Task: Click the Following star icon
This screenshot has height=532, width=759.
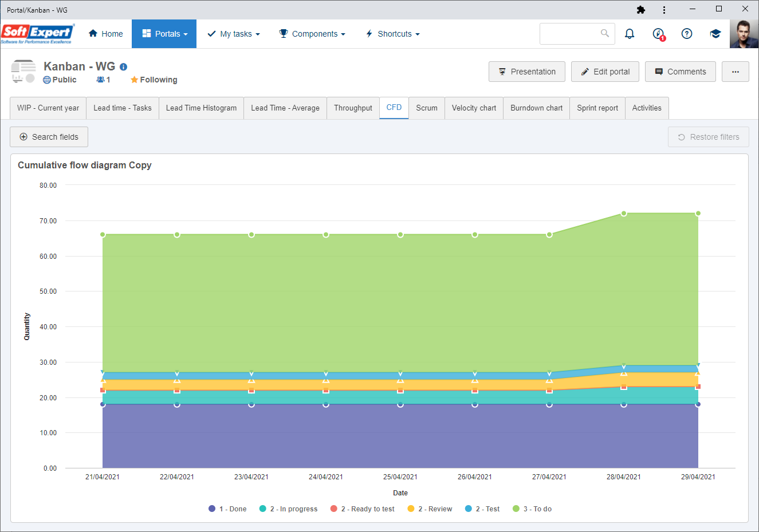Action: click(134, 80)
